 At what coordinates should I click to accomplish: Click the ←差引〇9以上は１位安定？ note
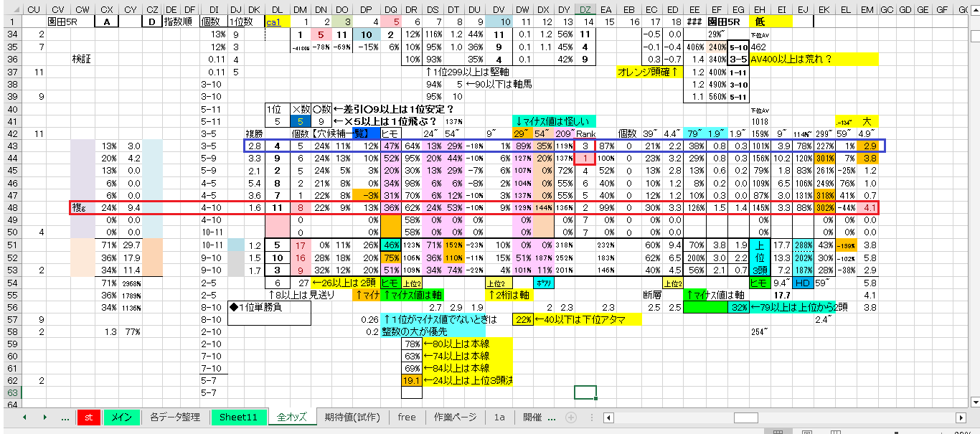395,108
